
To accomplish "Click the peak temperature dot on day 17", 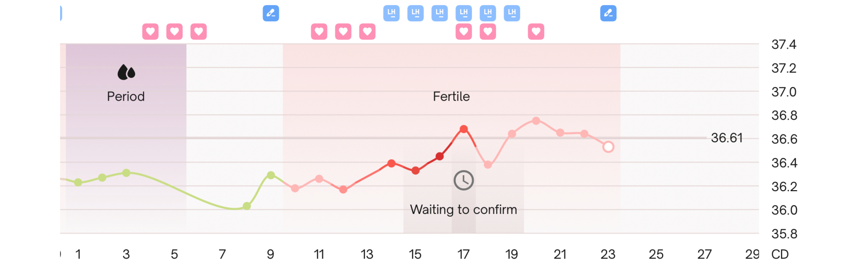I will click(x=463, y=129).
